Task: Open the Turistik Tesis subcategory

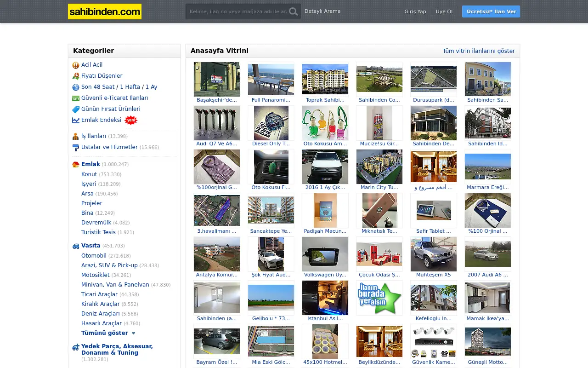Action: pyautogui.click(x=98, y=232)
